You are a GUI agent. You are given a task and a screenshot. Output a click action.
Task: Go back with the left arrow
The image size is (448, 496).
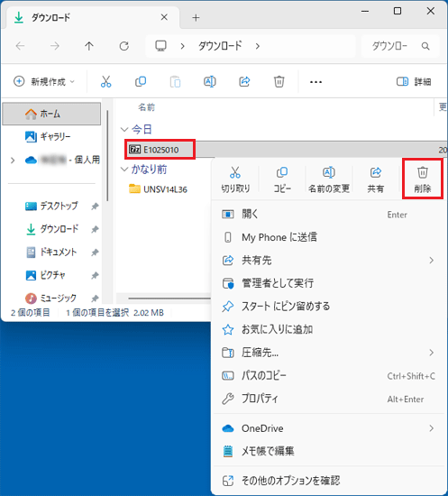click(x=20, y=46)
